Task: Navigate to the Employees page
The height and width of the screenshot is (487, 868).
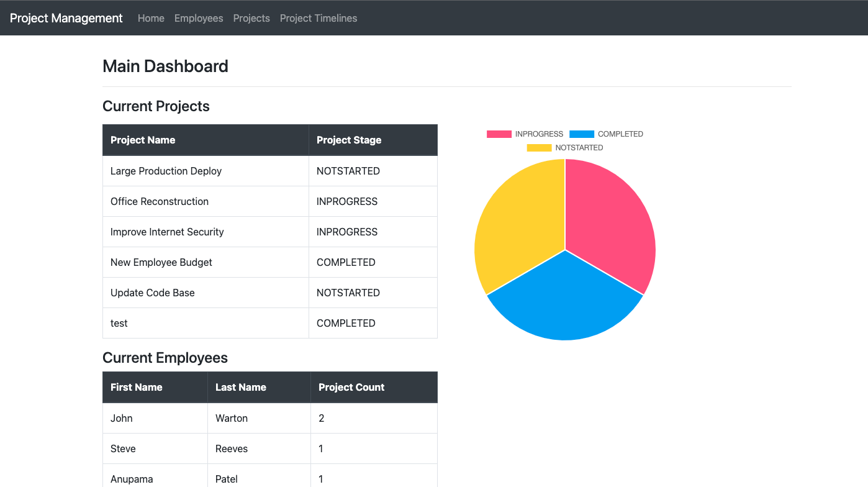Action: coord(199,18)
